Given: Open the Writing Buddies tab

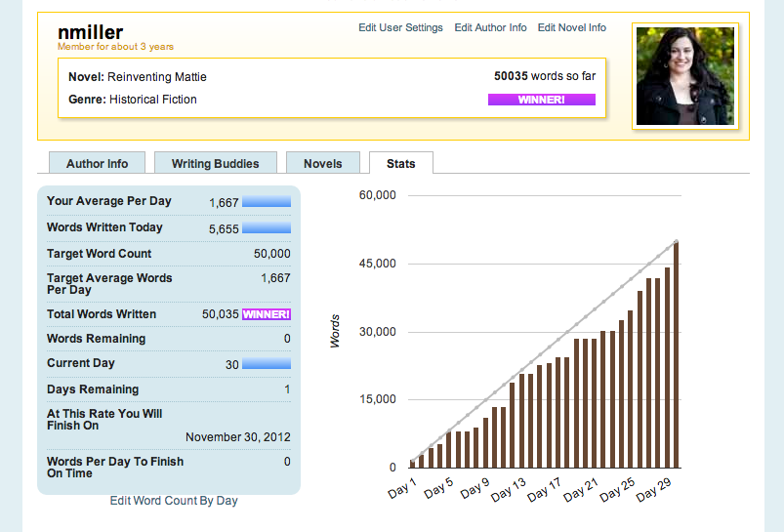Looking at the screenshot, I should click(x=216, y=163).
